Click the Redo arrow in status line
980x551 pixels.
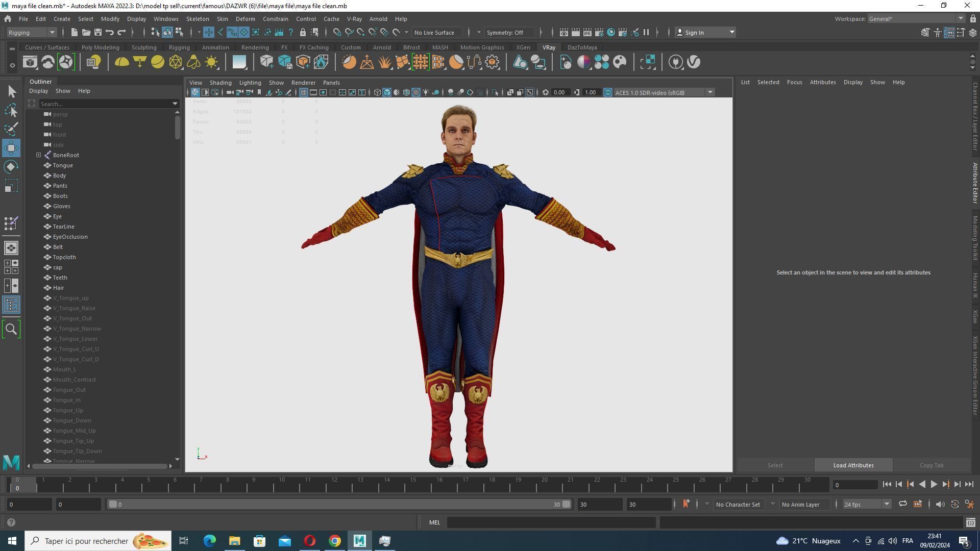tap(121, 33)
